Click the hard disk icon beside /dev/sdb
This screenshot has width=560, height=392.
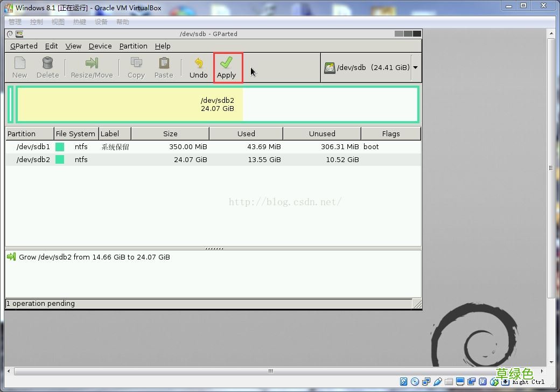point(330,67)
